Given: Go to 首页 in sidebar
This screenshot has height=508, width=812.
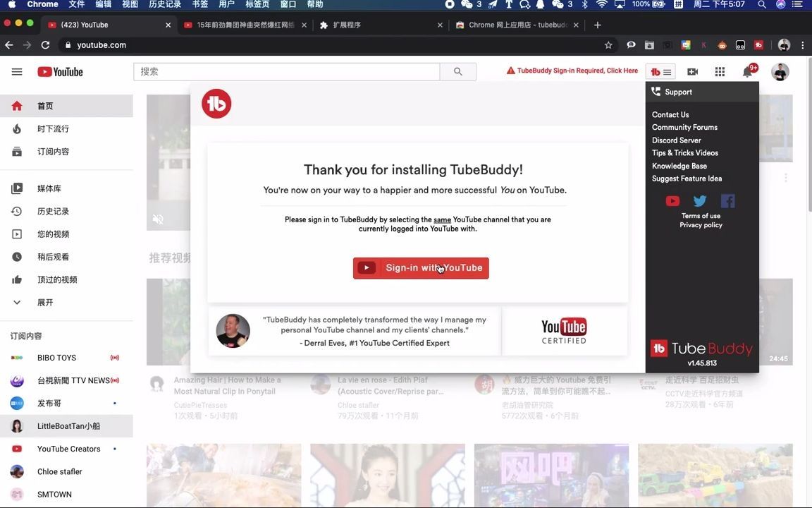Looking at the screenshot, I should click(66, 106).
